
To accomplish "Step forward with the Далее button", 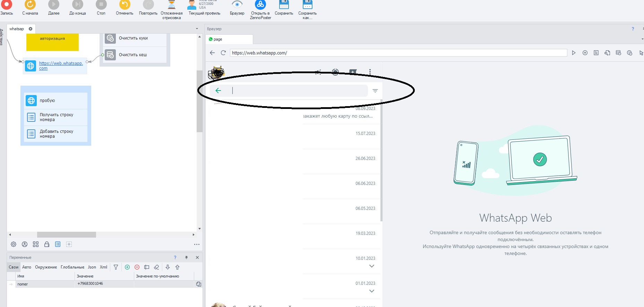I will coord(54,8).
